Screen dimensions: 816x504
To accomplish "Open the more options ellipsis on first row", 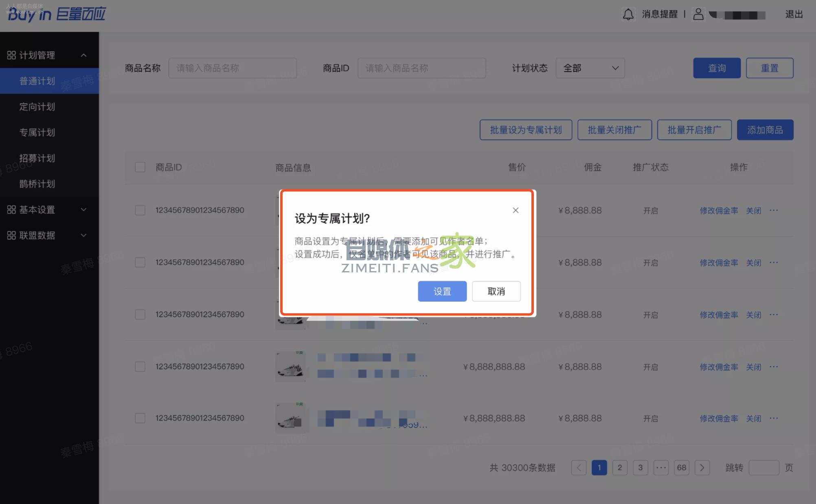I will point(774,210).
